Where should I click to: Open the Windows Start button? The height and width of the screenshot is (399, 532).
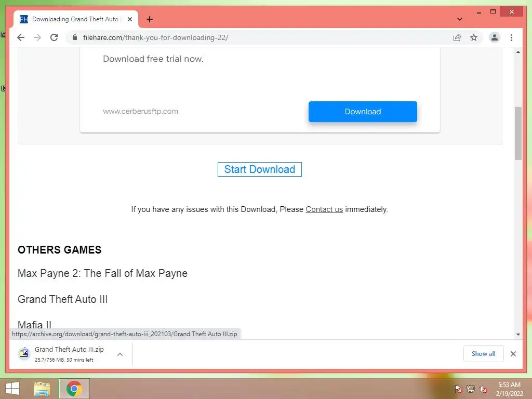coord(12,389)
